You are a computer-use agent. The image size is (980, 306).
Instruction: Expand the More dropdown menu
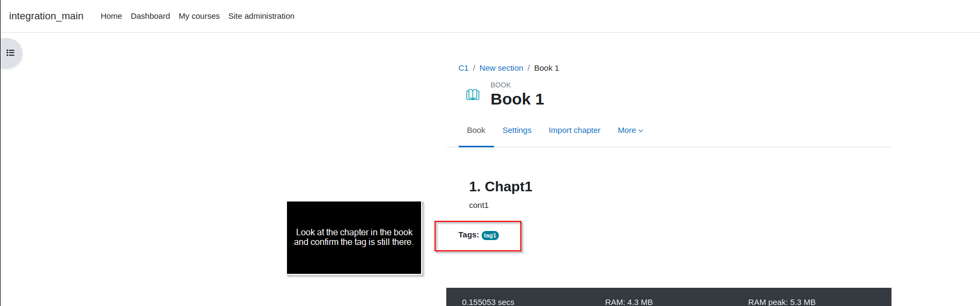coord(630,130)
